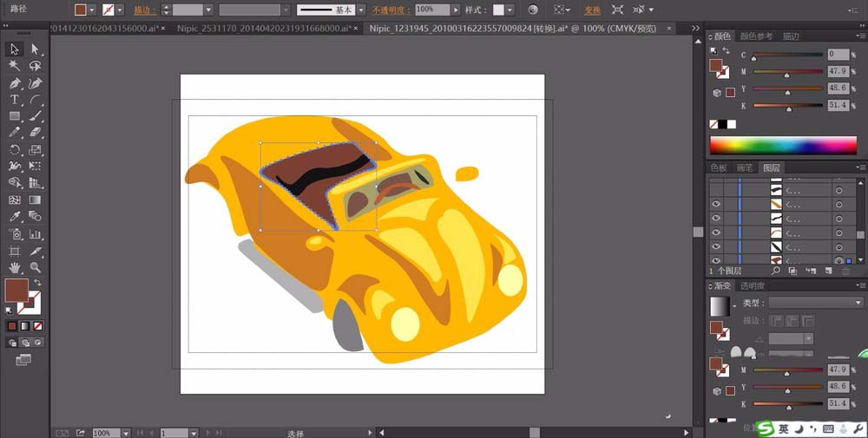Click the Rotate tool
868x438 pixels.
15,150
